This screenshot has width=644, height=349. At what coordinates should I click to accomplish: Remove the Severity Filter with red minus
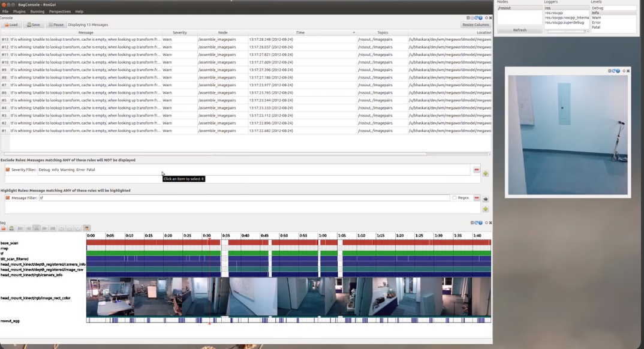click(477, 170)
